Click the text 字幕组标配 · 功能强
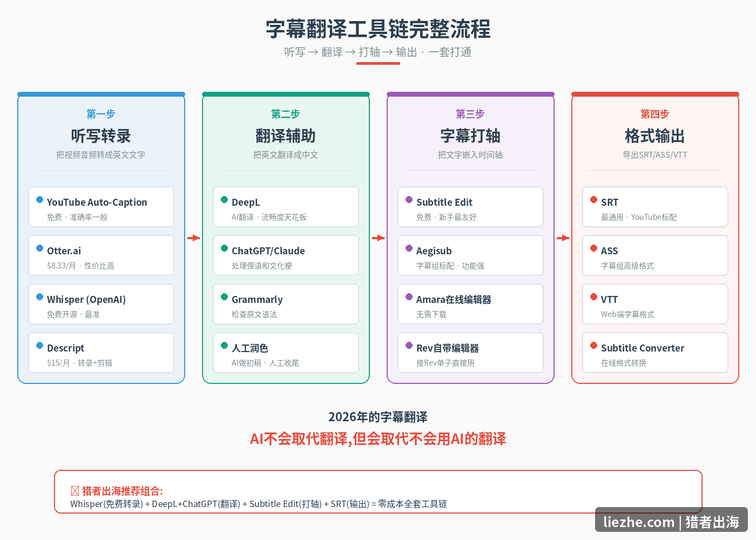 coord(450,266)
